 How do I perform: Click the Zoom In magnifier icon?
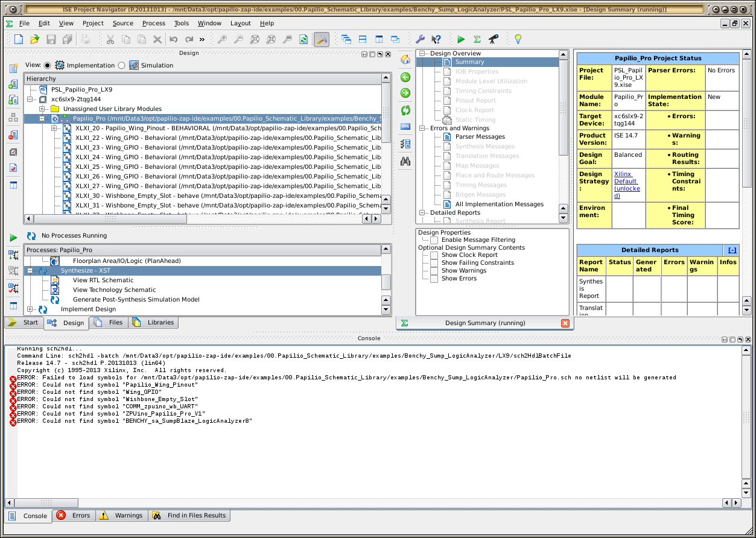pyautogui.click(x=222, y=39)
